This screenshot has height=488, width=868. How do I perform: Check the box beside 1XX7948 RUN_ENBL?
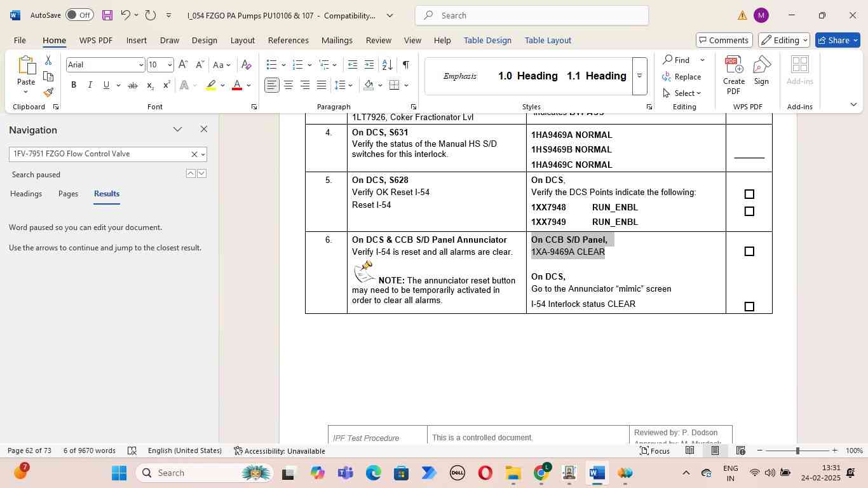click(749, 194)
